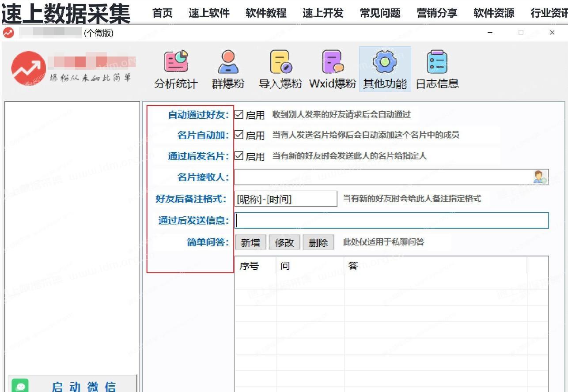Image resolution: width=568 pixels, height=392 pixels.
Task: Click 新增 button for 简单问答
Action: coord(250,242)
